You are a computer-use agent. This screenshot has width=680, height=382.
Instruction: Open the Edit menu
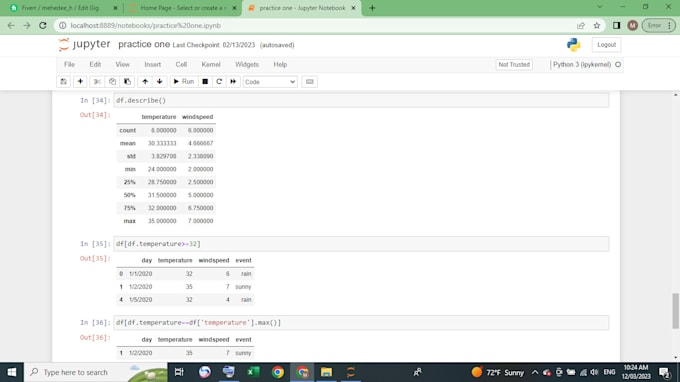[95, 65]
